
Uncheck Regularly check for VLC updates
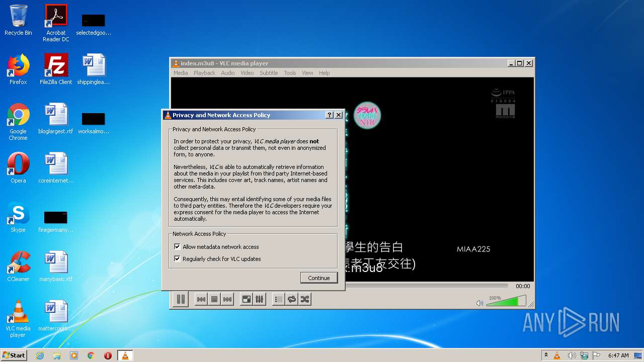pyautogui.click(x=177, y=259)
